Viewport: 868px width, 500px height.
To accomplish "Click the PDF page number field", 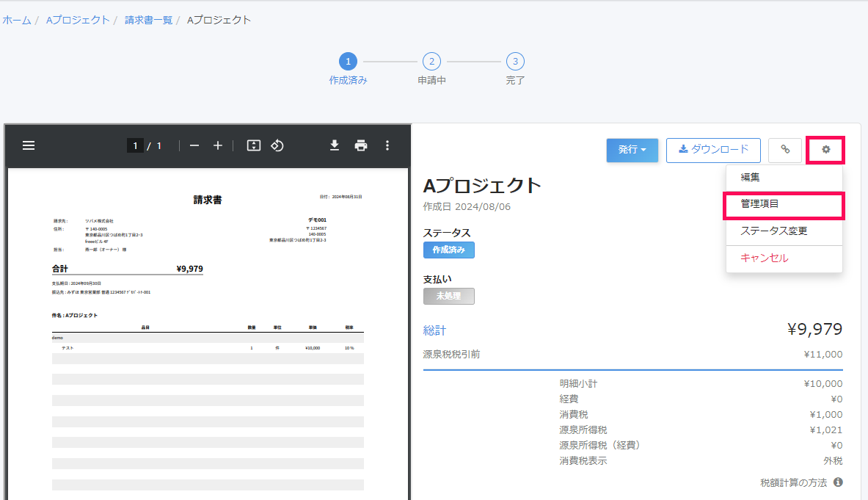I will pos(135,145).
